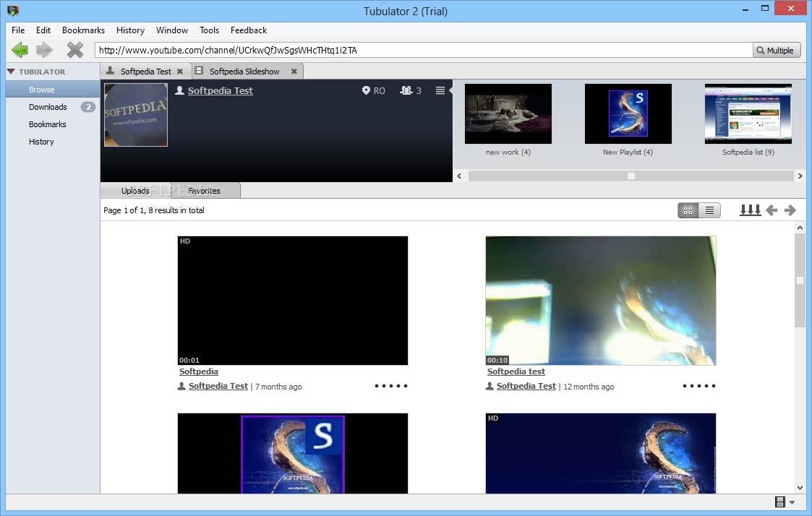Open the new work (4) playlist thumbnail
The height and width of the screenshot is (516, 812).
(508, 114)
